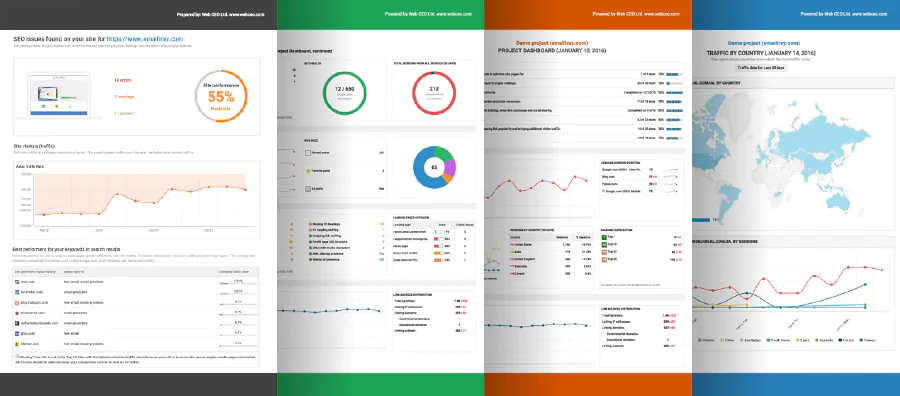
Task: Select the Indonesia row in sessions table
Action: click(551, 266)
